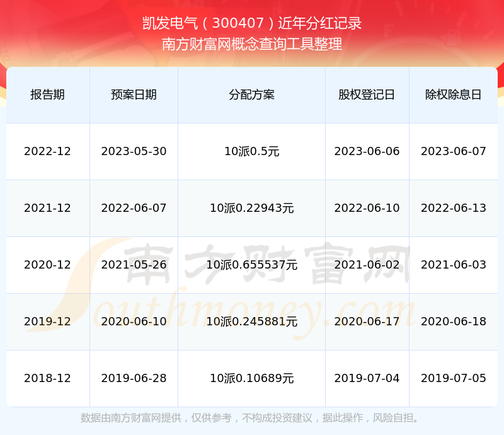Image resolution: width=504 pixels, height=435 pixels.
Task: Click record date 2023-06-06
Action: pos(367,151)
